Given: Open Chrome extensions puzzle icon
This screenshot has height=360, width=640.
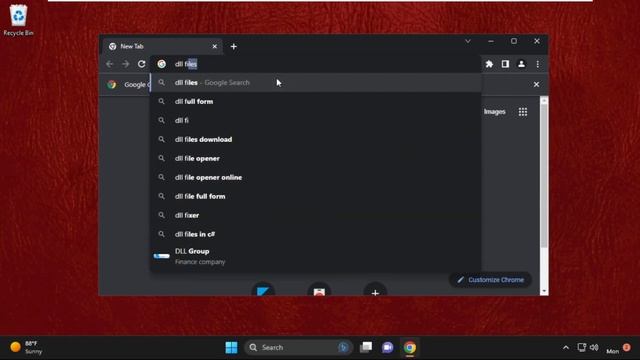Looking at the screenshot, I should click(x=489, y=64).
